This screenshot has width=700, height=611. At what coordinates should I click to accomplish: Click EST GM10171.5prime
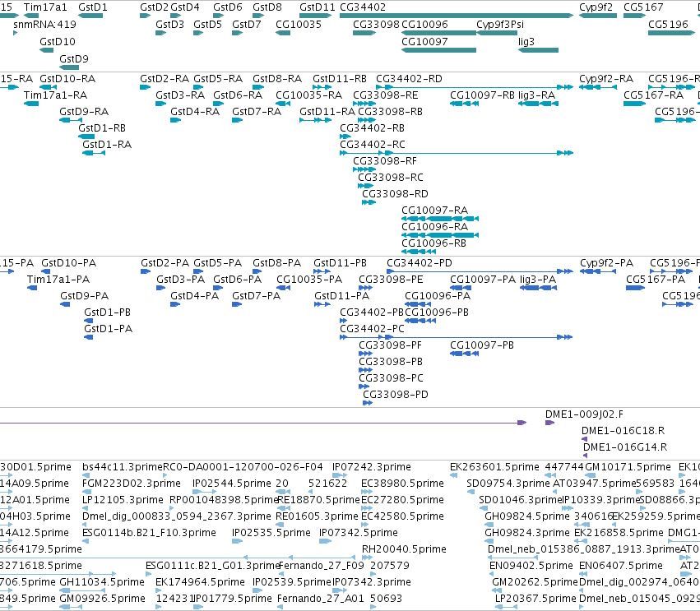coord(591,475)
